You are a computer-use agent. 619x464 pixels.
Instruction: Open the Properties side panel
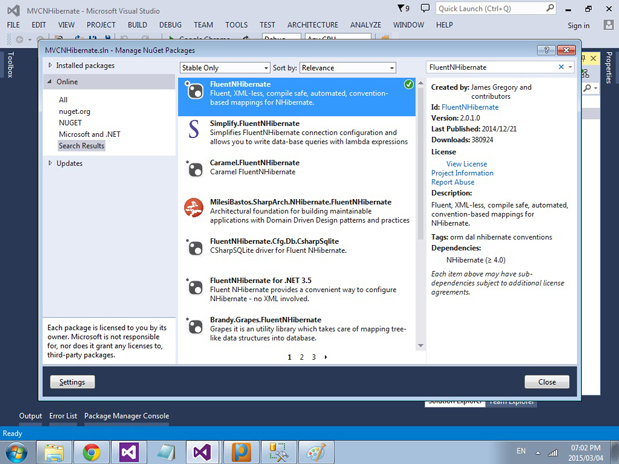point(609,67)
